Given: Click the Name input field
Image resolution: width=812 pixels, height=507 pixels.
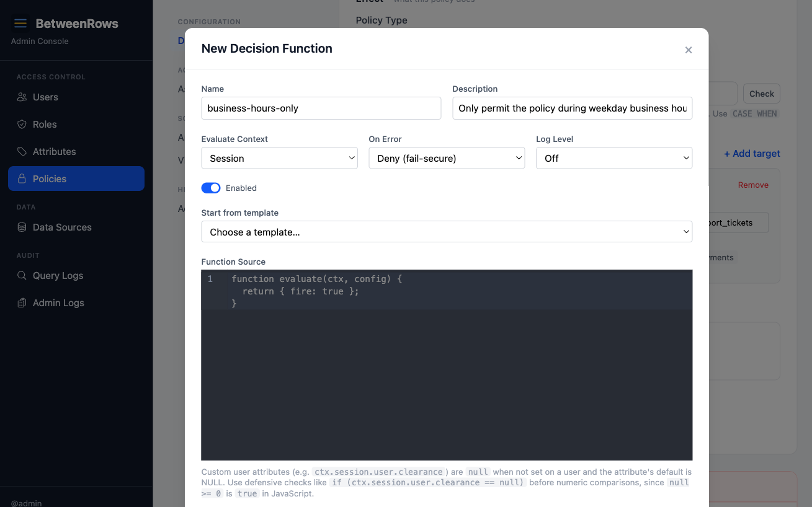Looking at the screenshot, I should tap(321, 108).
